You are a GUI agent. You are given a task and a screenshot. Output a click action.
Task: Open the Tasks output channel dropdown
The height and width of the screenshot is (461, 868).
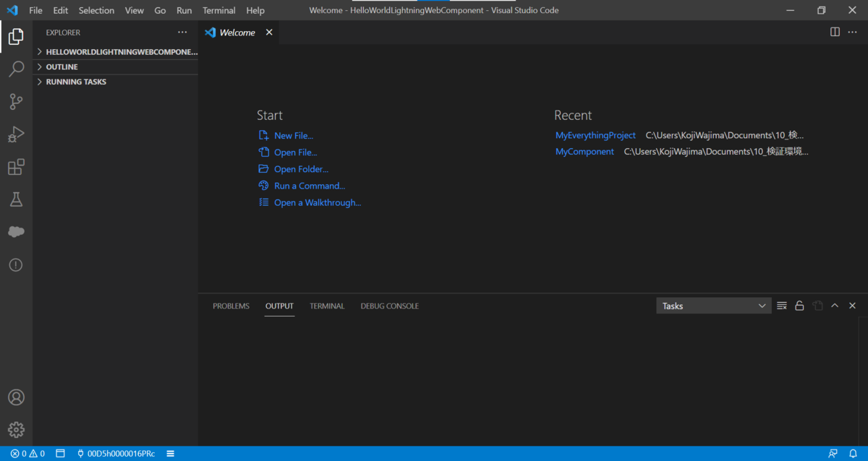713,306
